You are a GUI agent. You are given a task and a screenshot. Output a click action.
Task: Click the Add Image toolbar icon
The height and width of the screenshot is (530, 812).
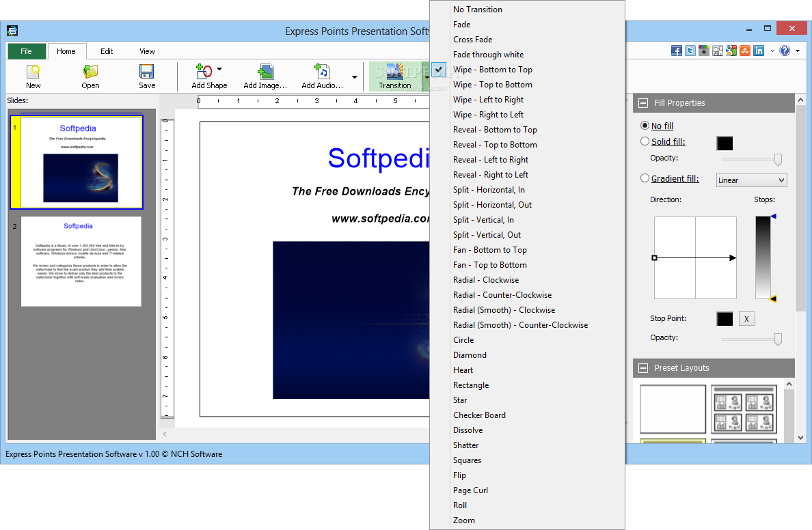(x=265, y=76)
